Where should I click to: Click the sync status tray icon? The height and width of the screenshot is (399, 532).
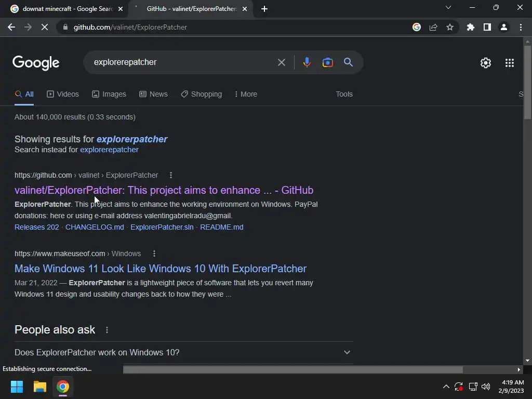(459, 387)
